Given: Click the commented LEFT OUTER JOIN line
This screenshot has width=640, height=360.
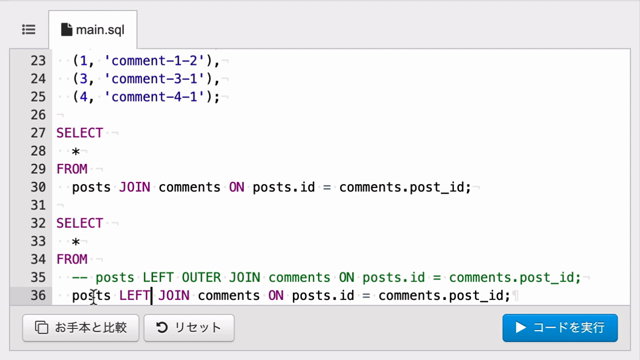Looking at the screenshot, I should click(326, 278).
